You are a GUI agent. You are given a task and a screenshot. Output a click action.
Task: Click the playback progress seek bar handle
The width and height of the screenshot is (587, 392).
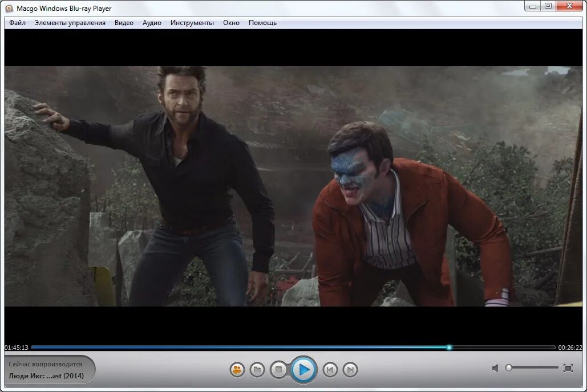[449, 348]
